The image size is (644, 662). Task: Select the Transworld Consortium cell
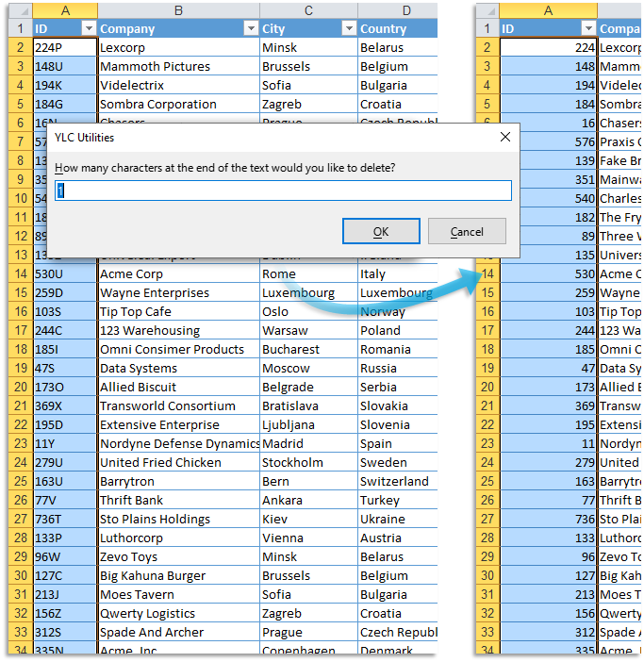[179, 405]
